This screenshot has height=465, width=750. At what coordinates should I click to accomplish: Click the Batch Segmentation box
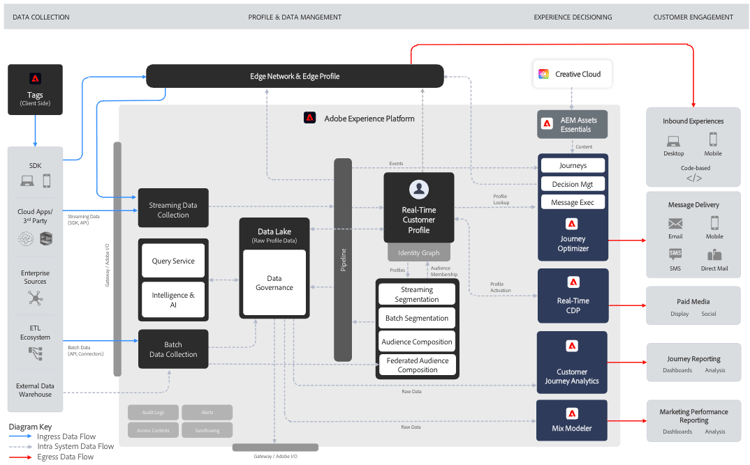(x=417, y=318)
